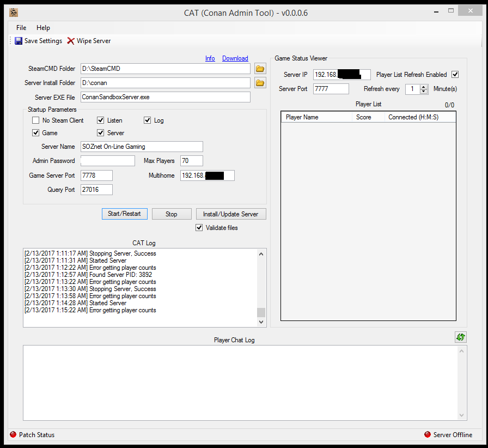Enable the No Steam Client checkbox

click(36, 120)
